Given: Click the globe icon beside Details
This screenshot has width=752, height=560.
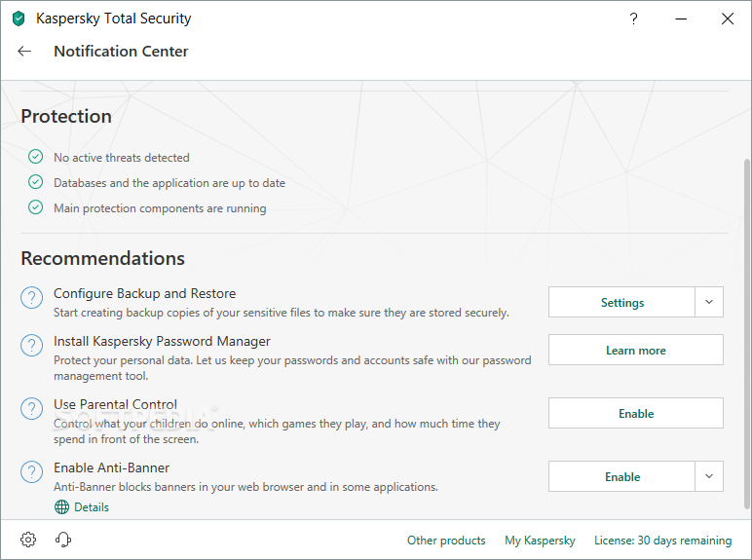Looking at the screenshot, I should tap(62, 506).
